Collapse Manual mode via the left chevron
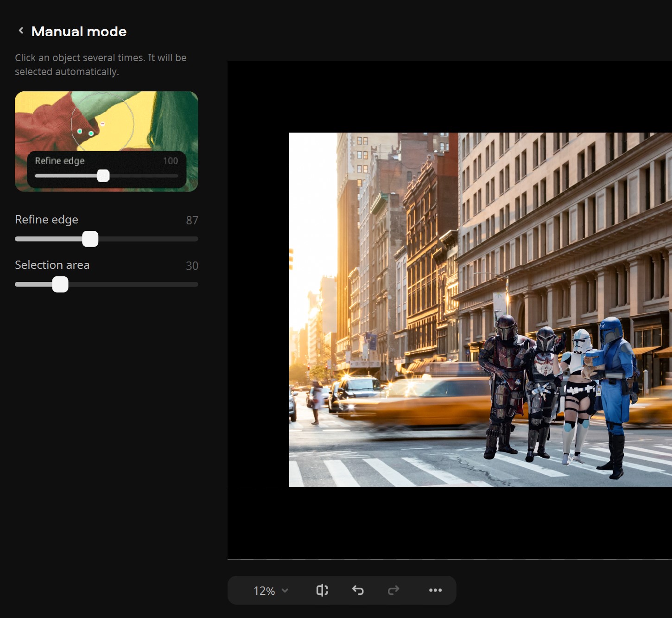The width and height of the screenshot is (672, 618). coord(20,30)
